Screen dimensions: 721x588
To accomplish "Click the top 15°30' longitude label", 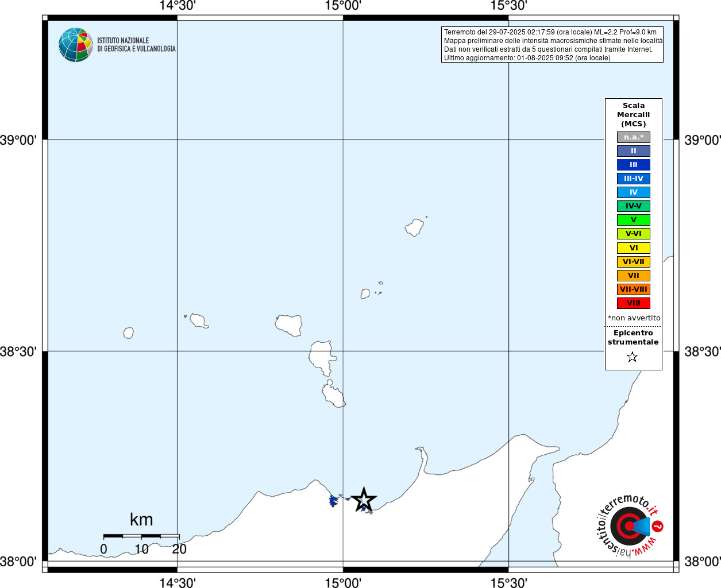I will pos(508,6).
